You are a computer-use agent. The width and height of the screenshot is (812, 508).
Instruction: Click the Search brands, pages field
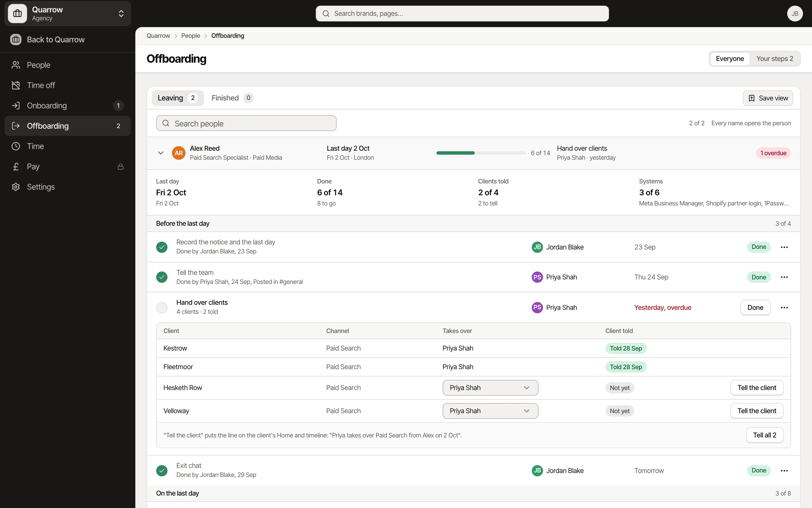click(x=462, y=14)
